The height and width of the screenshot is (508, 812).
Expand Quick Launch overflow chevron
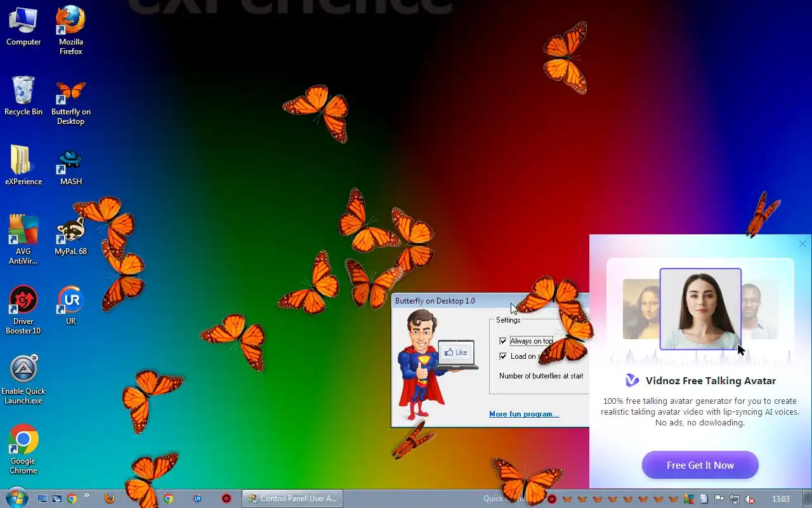click(x=87, y=495)
